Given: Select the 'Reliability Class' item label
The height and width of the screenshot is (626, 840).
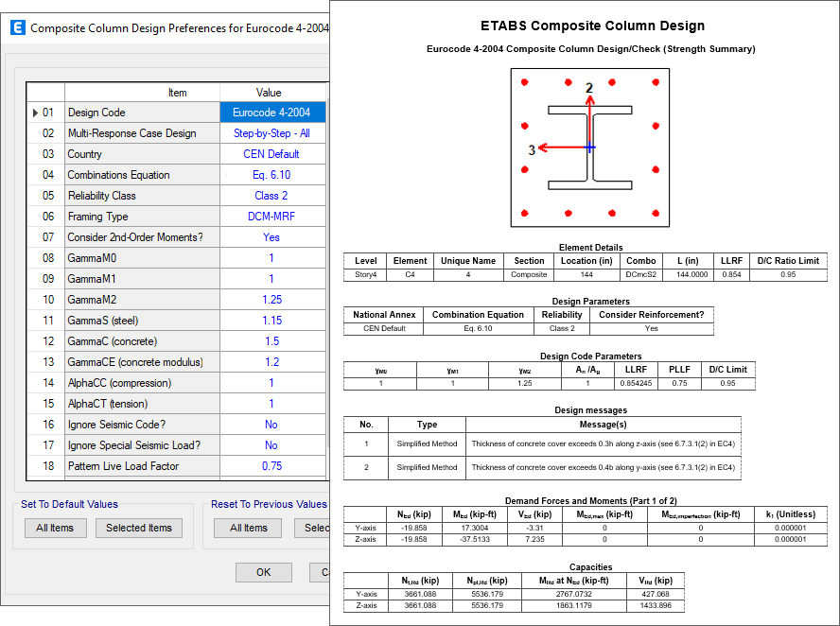Looking at the screenshot, I should tap(102, 196).
